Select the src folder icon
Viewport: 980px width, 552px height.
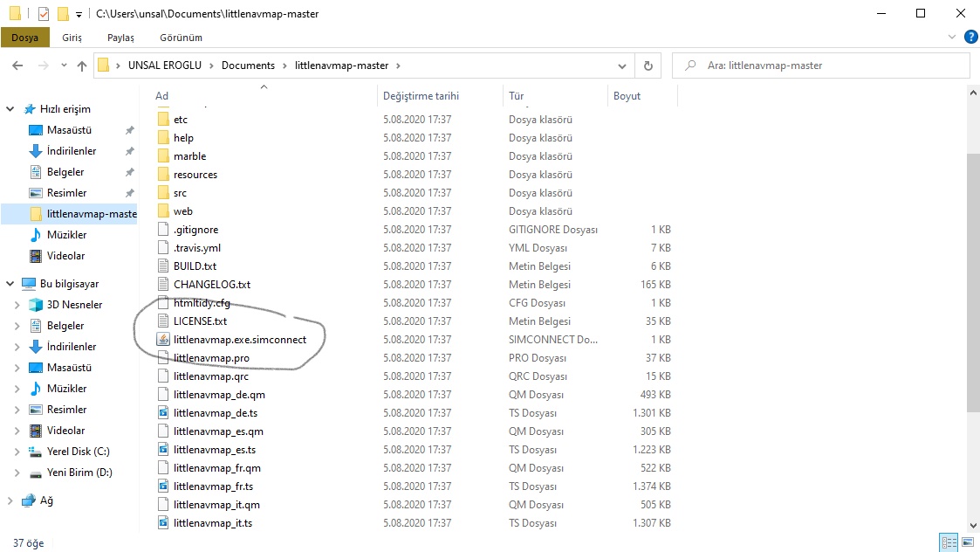click(163, 193)
